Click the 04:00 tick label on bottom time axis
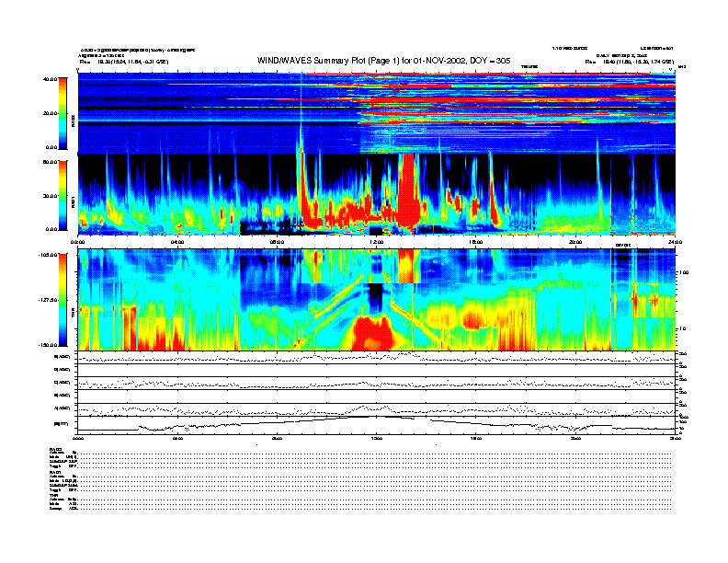The image size is (728, 563). [x=177, y=438]
